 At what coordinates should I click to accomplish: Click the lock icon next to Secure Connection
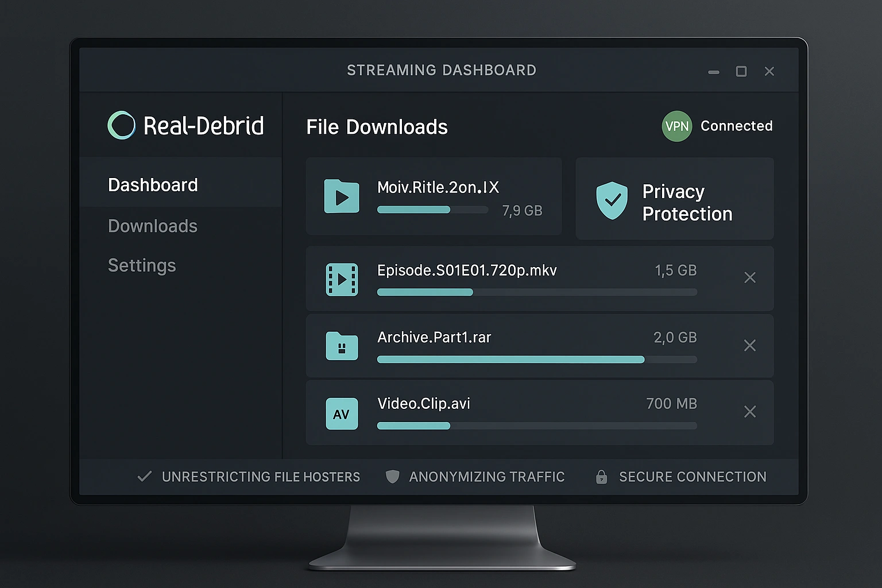click(601, 477)
